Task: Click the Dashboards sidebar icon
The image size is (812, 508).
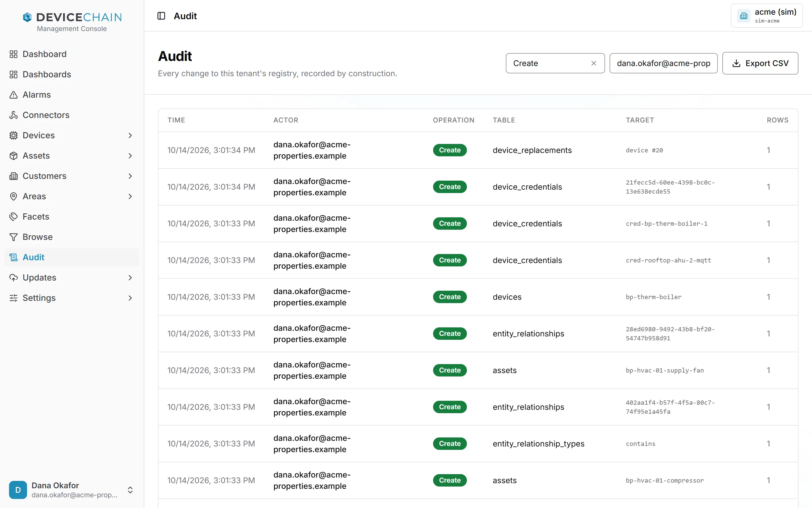Action: [x=14, y=74]
